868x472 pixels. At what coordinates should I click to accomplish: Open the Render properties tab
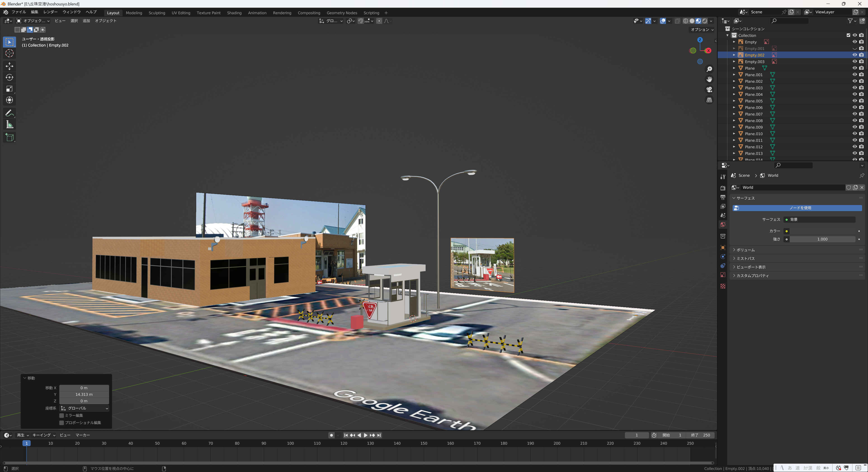pos(722,188)
